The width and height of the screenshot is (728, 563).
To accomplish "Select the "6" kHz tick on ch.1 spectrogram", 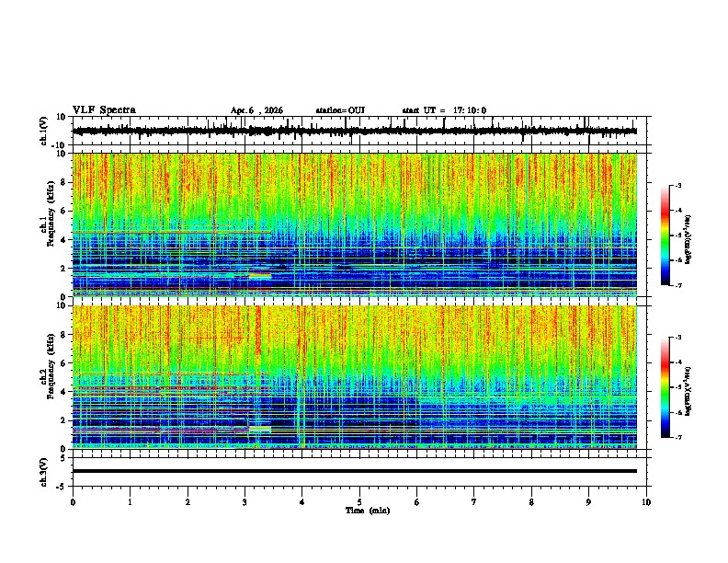I will (63, 211).
